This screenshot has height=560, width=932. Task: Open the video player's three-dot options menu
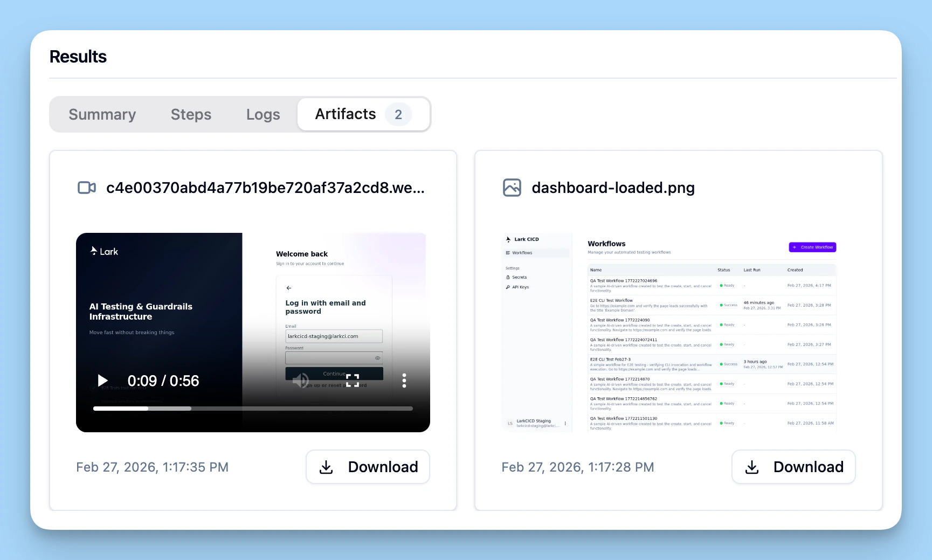tap(404, 381)
